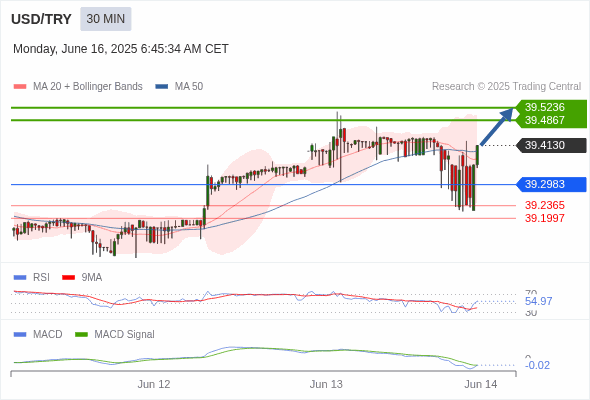Click the blue upward trend arrow
Screen dimensions: 590x400
(497, 126)
